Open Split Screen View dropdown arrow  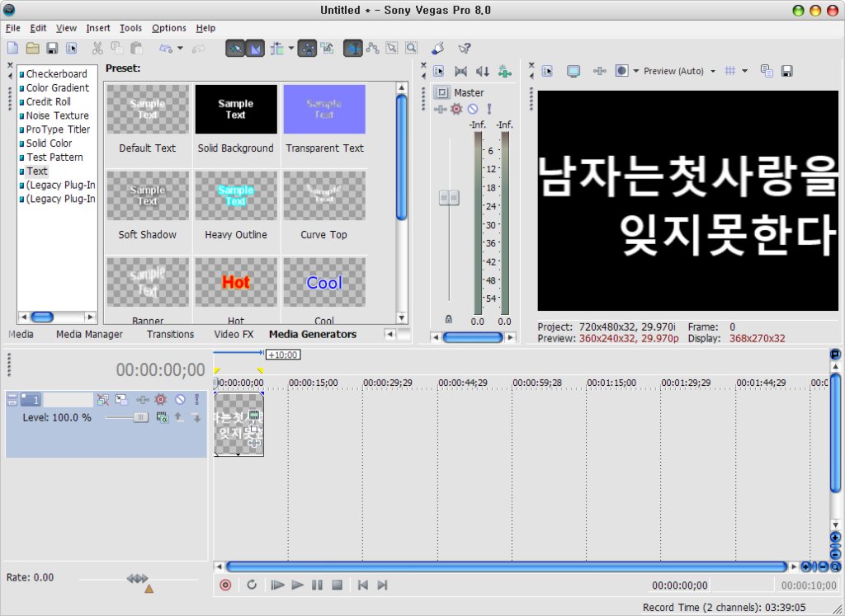tap(636, 71)
